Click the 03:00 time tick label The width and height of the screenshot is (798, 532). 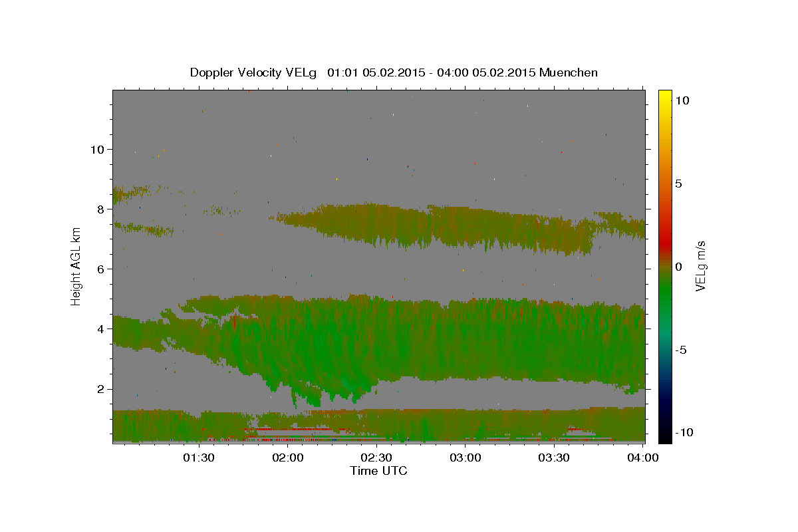click(466, 458)
